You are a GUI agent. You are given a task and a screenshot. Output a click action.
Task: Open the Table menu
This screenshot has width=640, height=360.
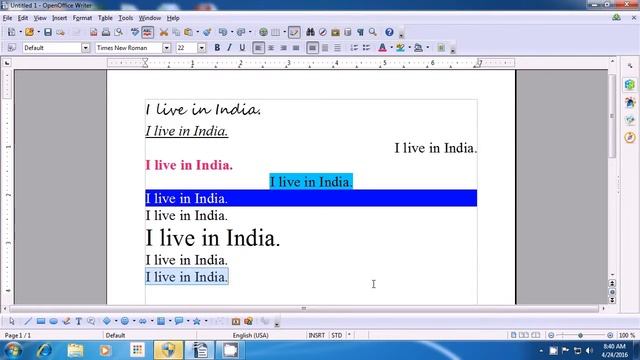coord(105,18)
